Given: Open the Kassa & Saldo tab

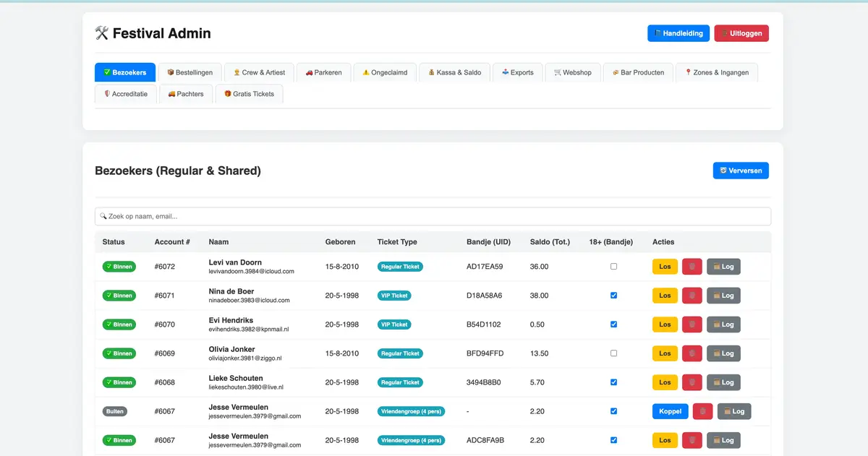Looking at the screenshot, I should point(454,72).
